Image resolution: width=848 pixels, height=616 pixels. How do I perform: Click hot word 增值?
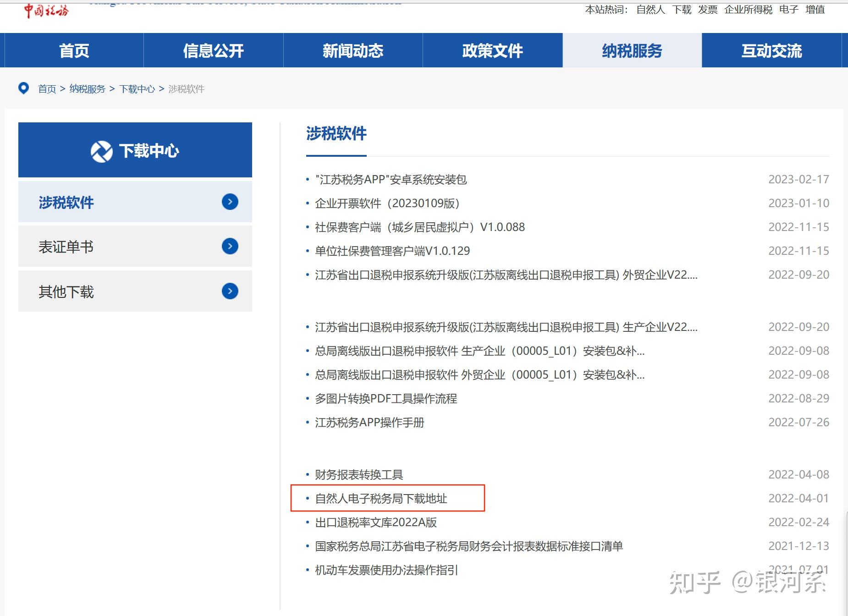(x=815, y=10)
